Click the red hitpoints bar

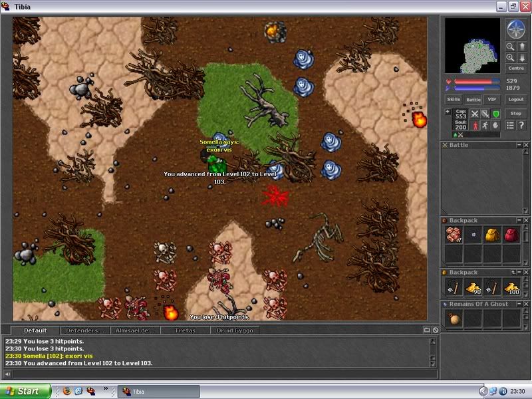[477, 81]
